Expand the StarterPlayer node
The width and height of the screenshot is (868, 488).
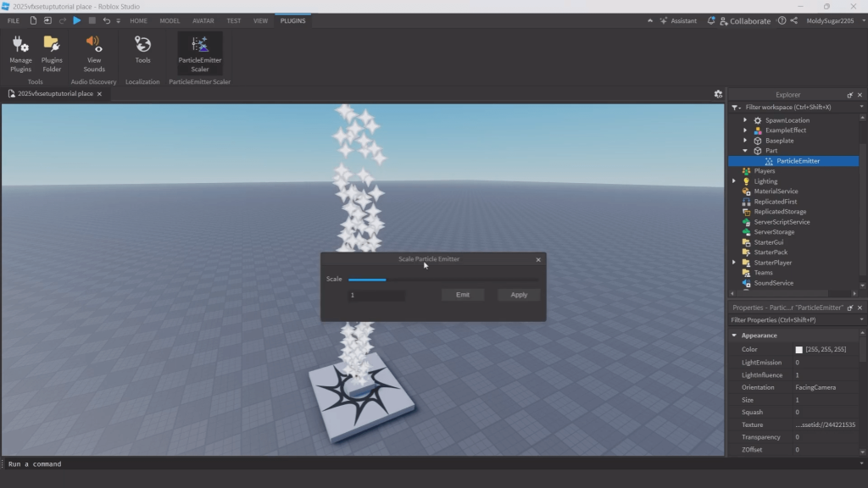[734, 263]
